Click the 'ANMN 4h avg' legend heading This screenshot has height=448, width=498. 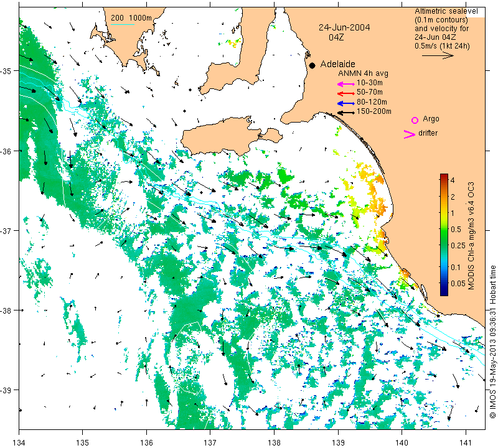point(363,73)
